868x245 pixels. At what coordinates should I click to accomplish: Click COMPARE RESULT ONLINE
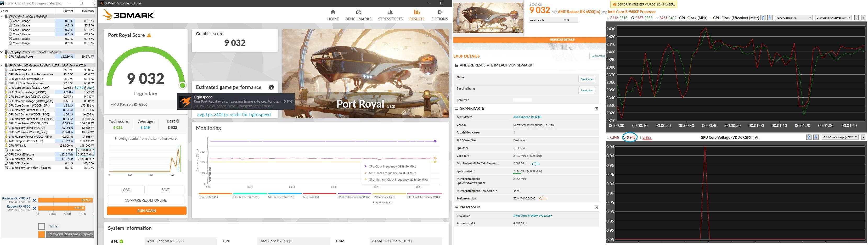[145, 200]
